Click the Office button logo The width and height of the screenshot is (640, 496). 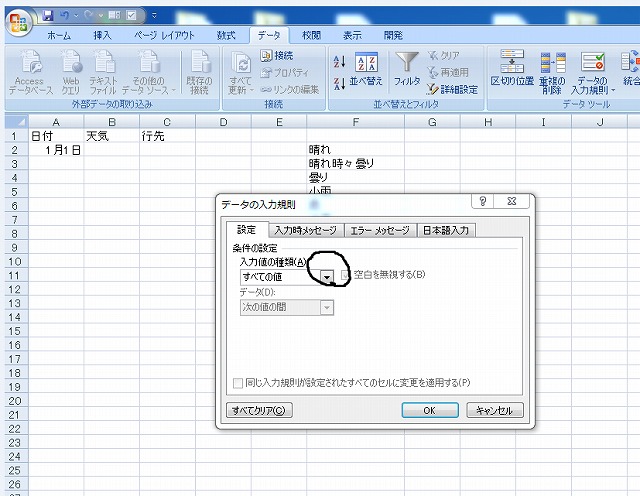click(x=15, y=17)
